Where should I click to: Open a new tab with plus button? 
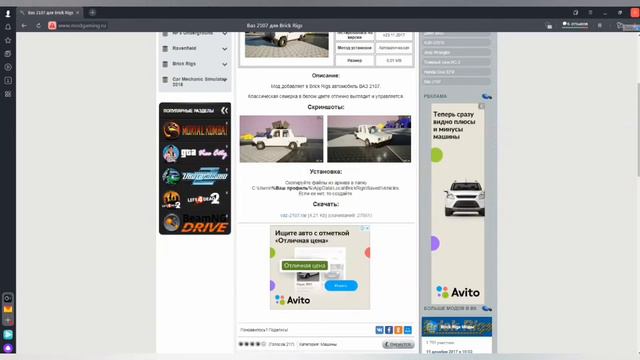click(92, 13)
